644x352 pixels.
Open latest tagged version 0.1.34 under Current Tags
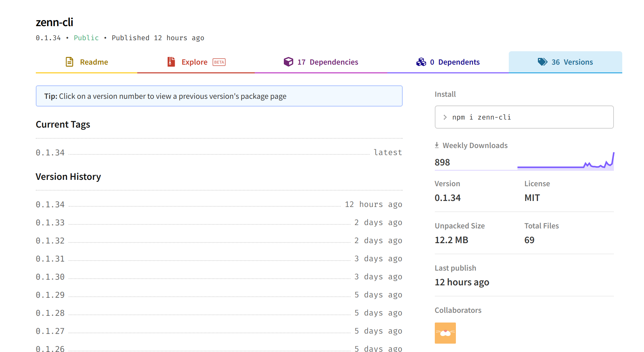(50, 153)
